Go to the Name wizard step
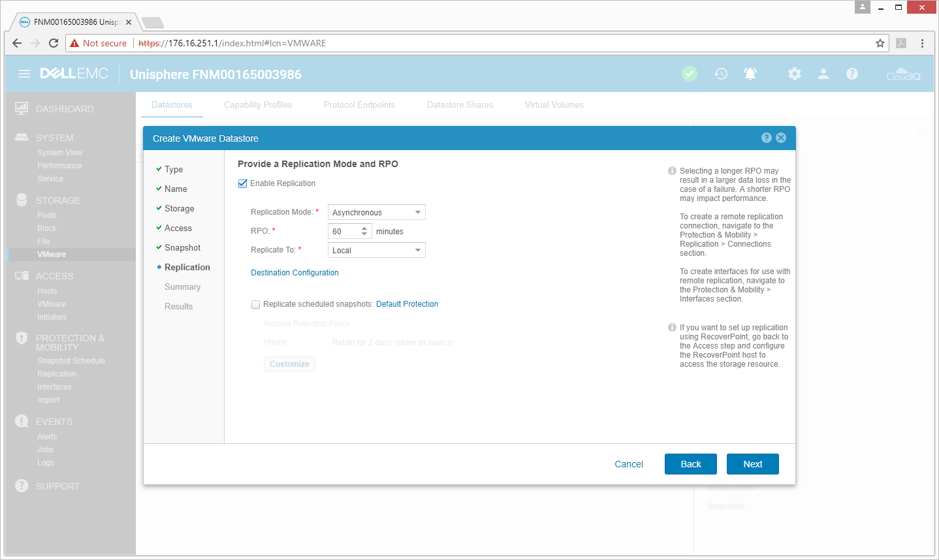The image size is (939, 560). [x=176, y=189]
